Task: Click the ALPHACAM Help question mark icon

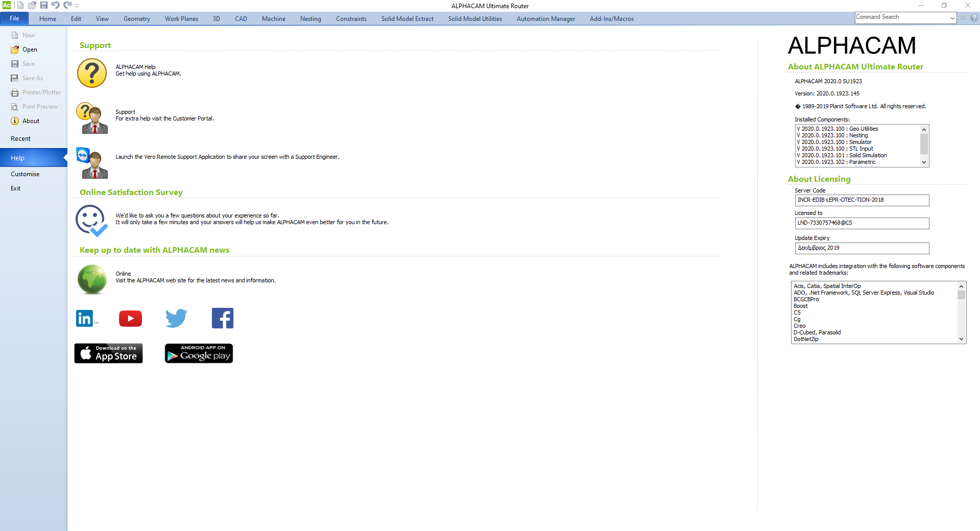Action: (92, 73)
